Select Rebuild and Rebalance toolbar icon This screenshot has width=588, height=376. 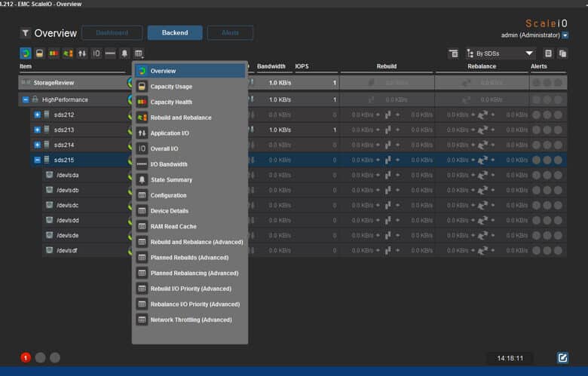[x=68, y=53]
